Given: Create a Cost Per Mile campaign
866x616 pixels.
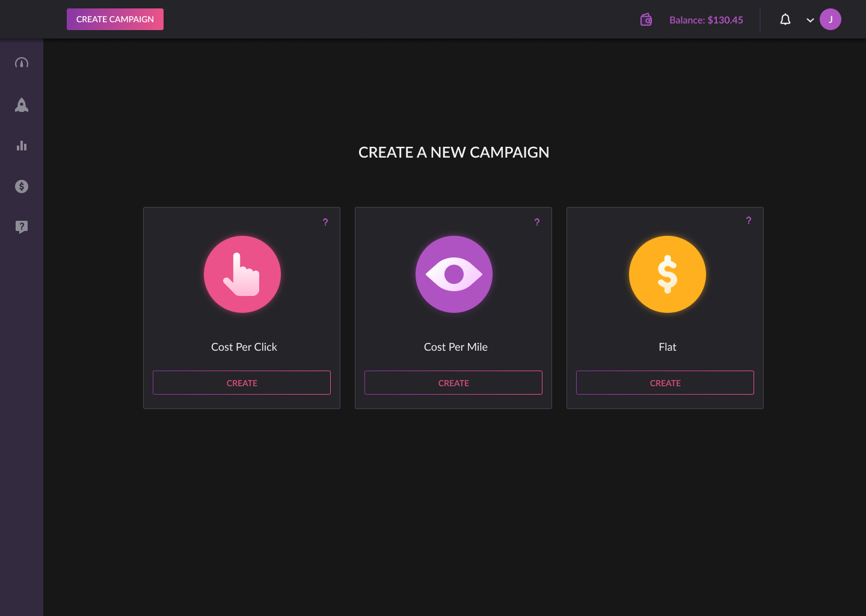Looking at the screenshot, I should pos(453,383).
